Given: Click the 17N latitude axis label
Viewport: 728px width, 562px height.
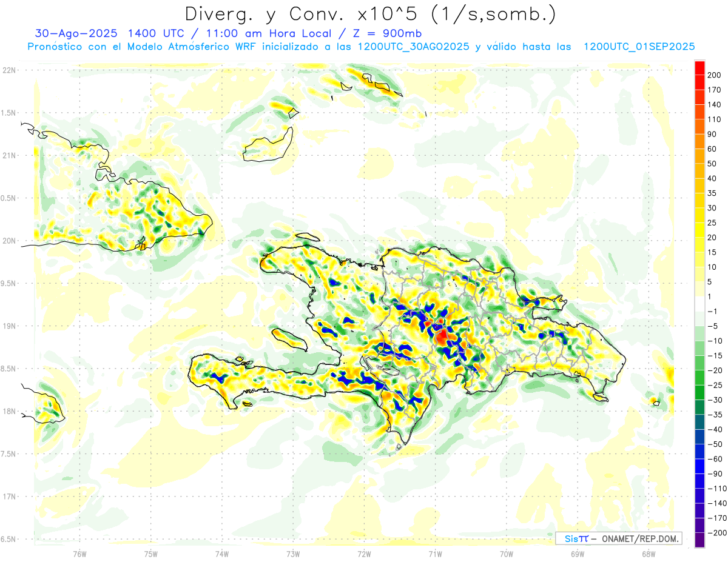Looking at the screenshot, I should (x=8, y=497).
